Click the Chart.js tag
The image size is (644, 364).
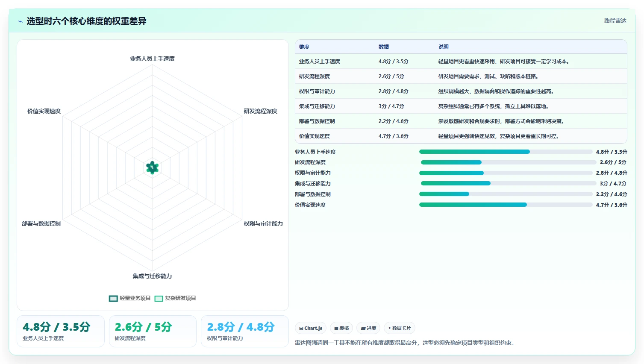click(x=311, y=328)
